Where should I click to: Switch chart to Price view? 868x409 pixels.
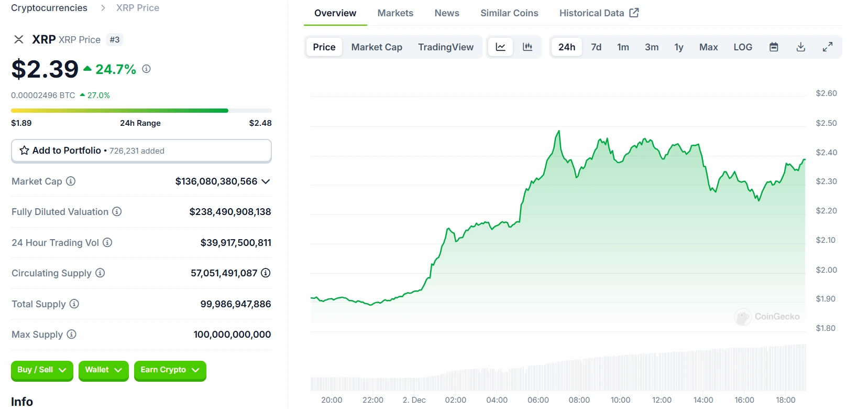[324, 47]
